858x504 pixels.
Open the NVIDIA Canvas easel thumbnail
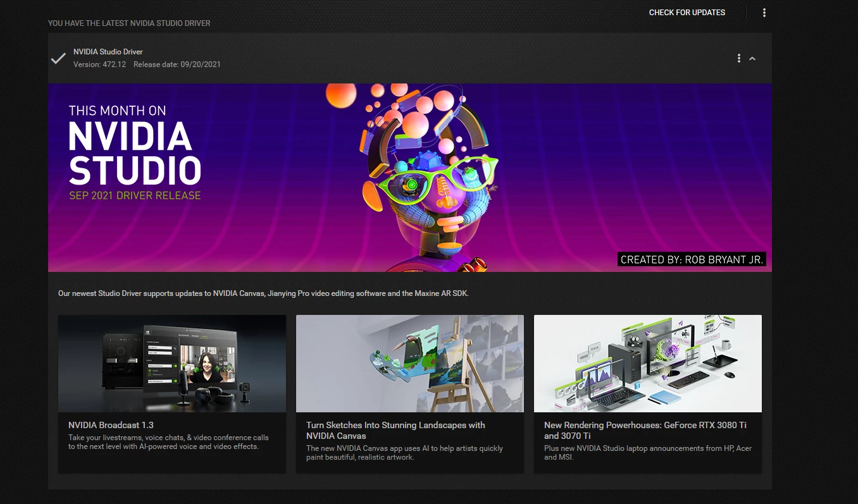coord(410,364)
